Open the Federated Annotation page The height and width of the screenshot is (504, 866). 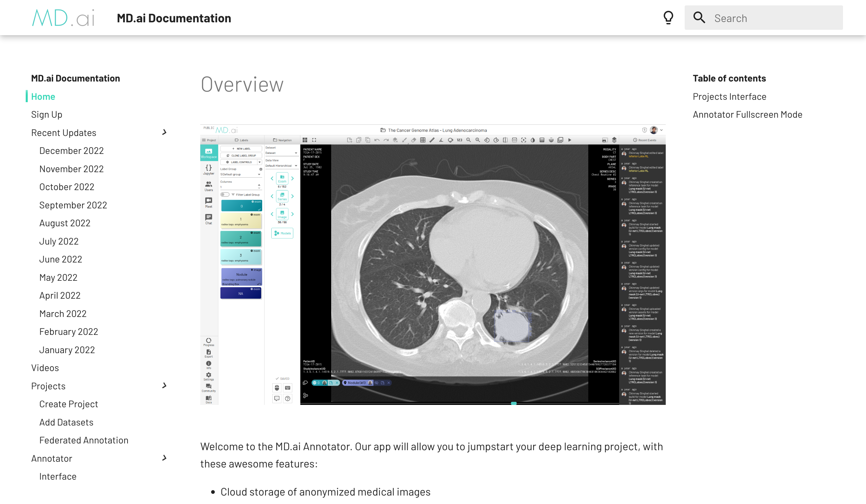click(84, 440)
